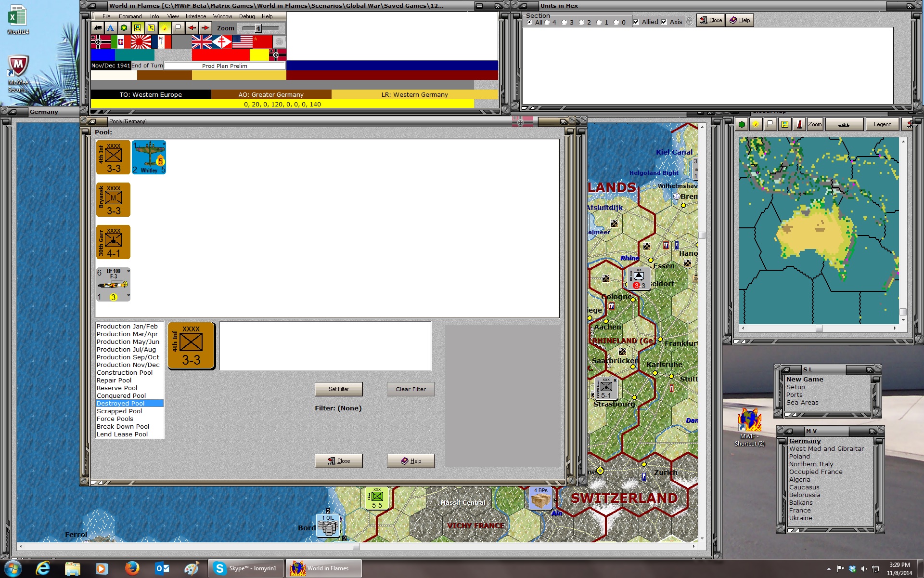Select Lend Lease Pool in the list
The width and height of the screenshot is (924, 578).
coord(122,434)
